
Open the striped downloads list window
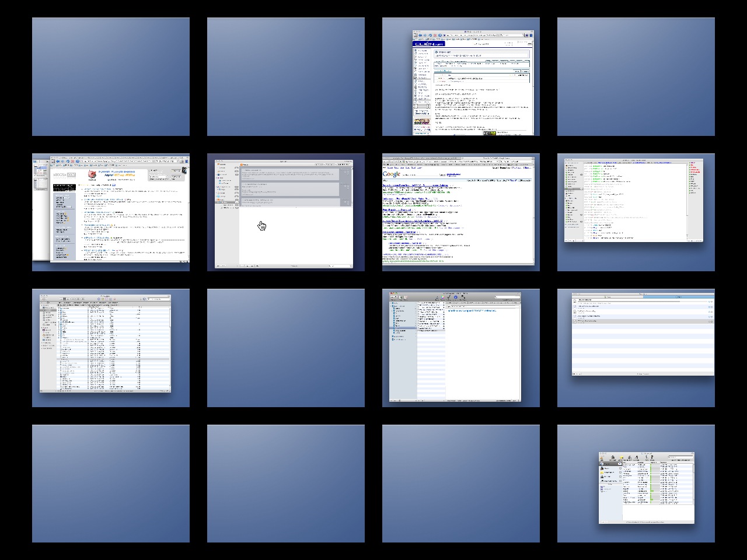click(643, 334)
